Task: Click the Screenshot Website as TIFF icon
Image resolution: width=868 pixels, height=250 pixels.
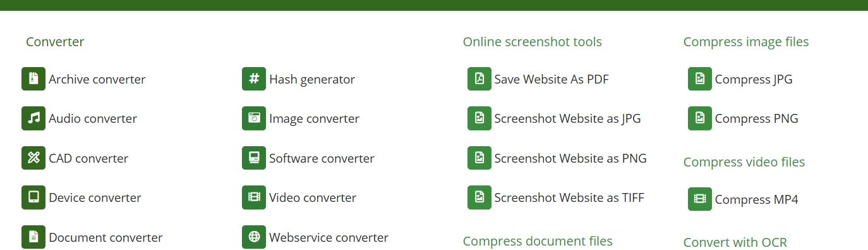Action: (x=479, y=197)
